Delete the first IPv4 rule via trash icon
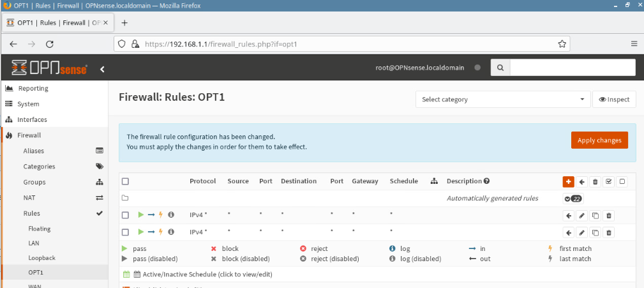This screenshot has width=644, height=288. [x=609, y=216]
